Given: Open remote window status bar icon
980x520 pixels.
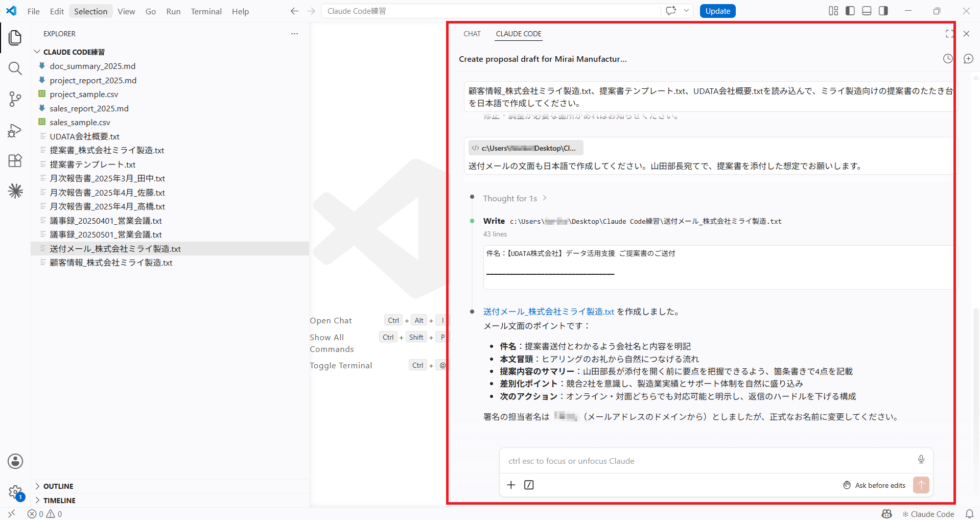Looking at the screenshot, I should tap(12, 514).
